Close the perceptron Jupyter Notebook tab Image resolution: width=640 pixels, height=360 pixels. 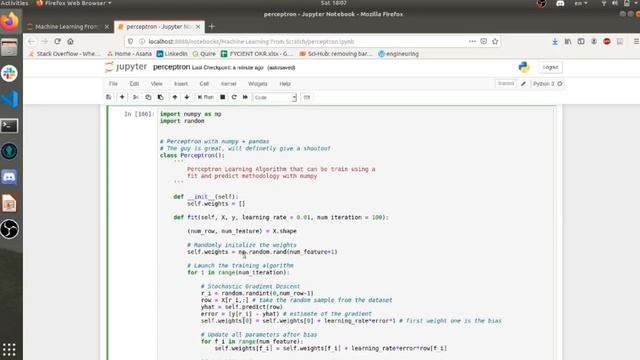(x=198, y=27)
